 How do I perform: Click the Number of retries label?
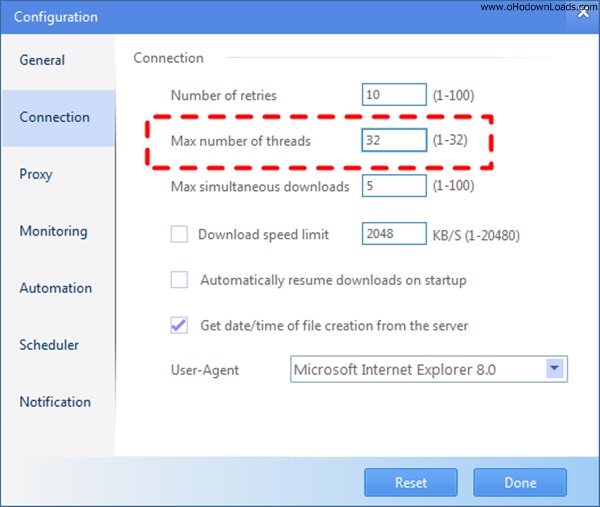223,95
